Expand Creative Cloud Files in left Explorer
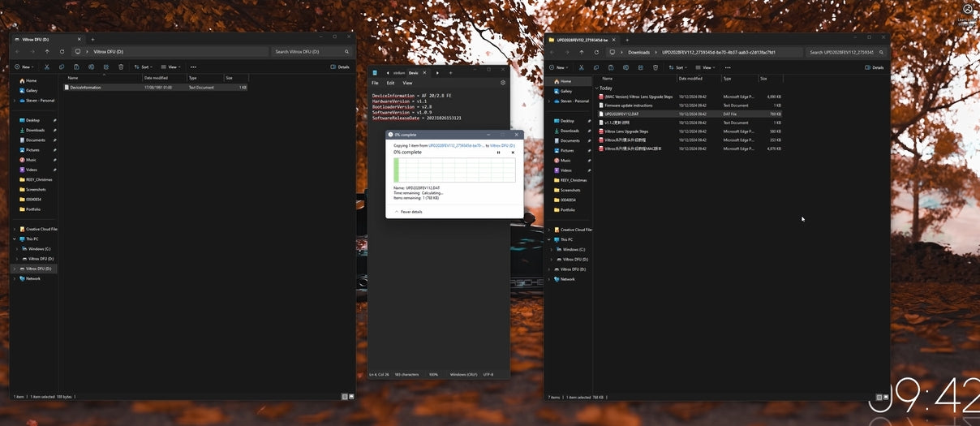 [14, 229]
